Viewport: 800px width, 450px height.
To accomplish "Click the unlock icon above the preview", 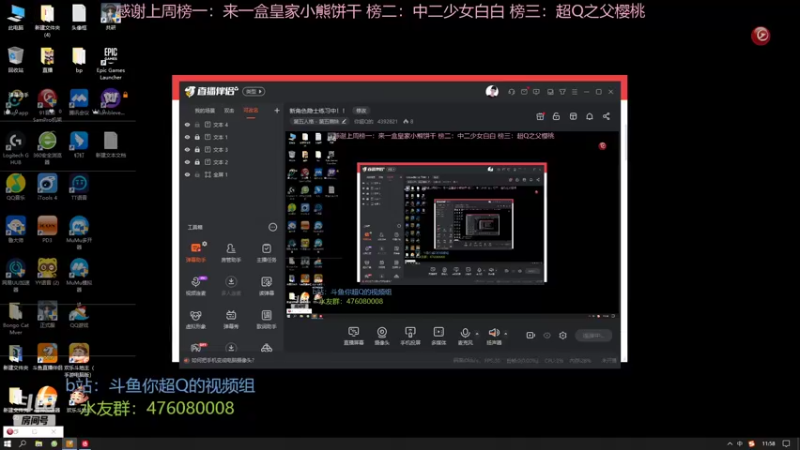I will [x=556, y=116].
